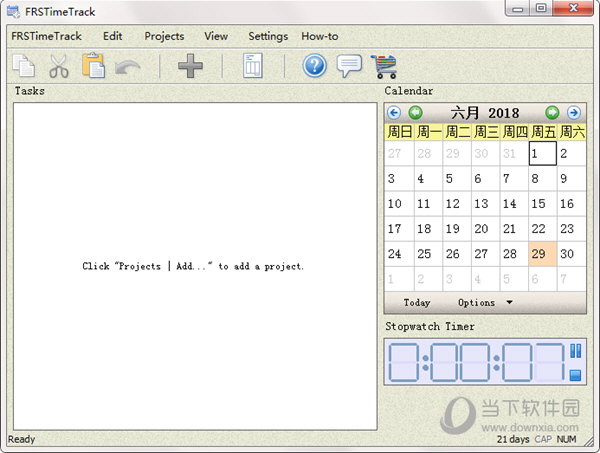Click the Cut scissors icon
Viewport: 600px width, 453px height.
pyautogui.click(x=59, y=66)
